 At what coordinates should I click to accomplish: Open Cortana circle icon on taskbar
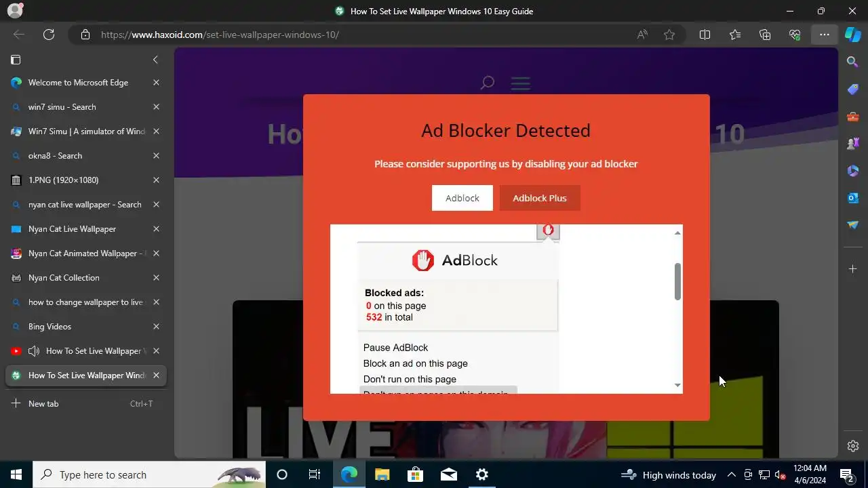point(282,474)
